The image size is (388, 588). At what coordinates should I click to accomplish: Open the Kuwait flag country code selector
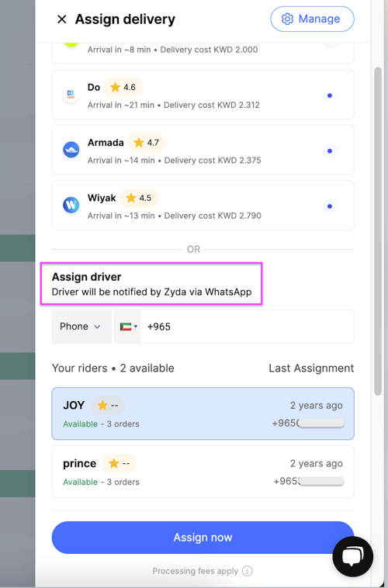pos(128,327)
